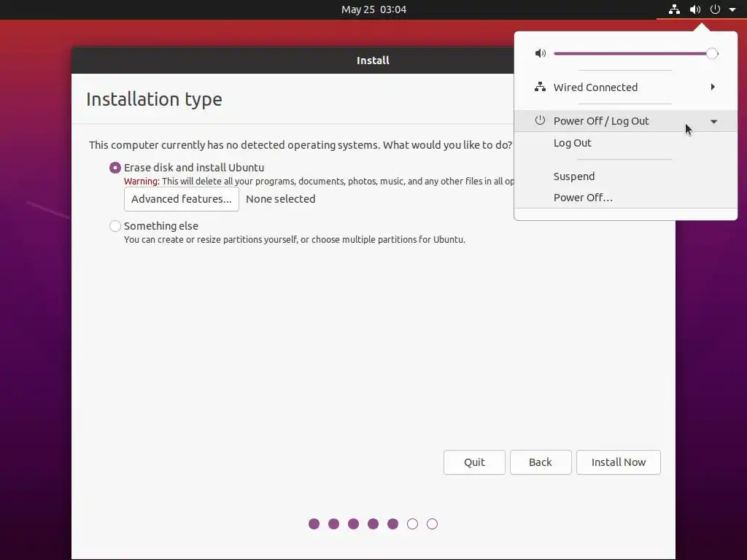Click the power icon in the top bar
Image resolution: width=747 pixels, height=560 pixels.
(715, 9)
